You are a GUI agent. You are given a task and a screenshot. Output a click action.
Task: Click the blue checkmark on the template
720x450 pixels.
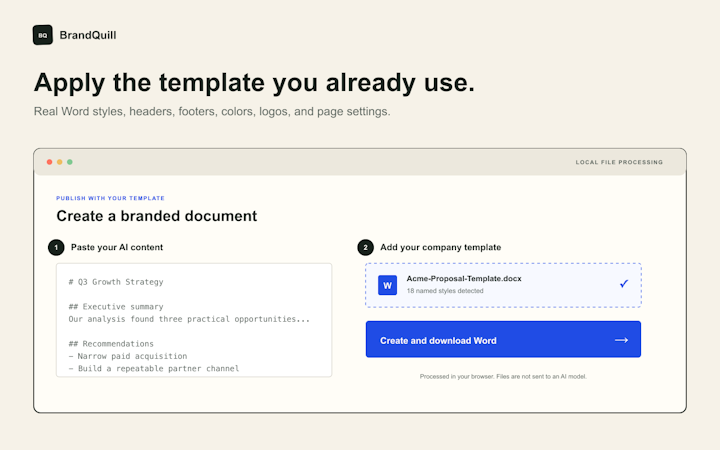624,284
